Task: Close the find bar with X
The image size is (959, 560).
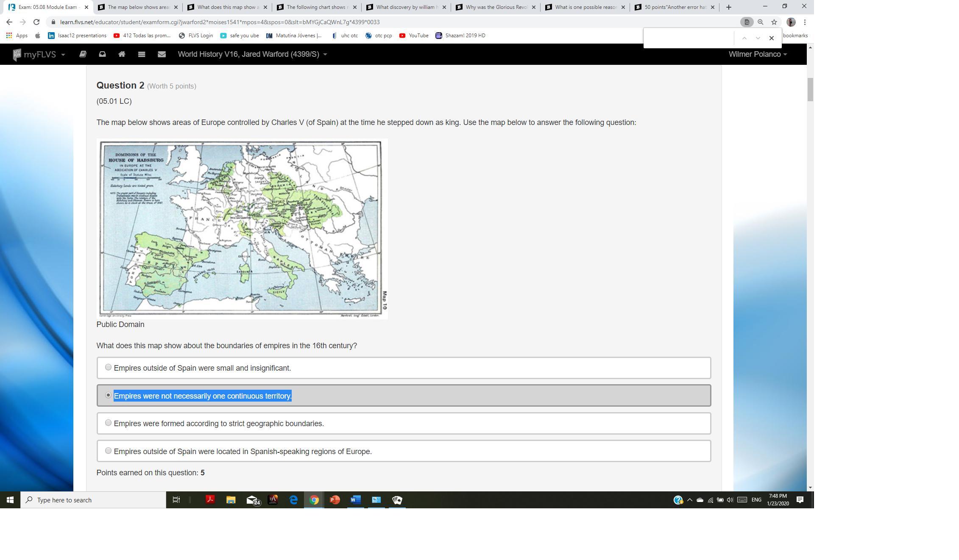Action: 772,38
